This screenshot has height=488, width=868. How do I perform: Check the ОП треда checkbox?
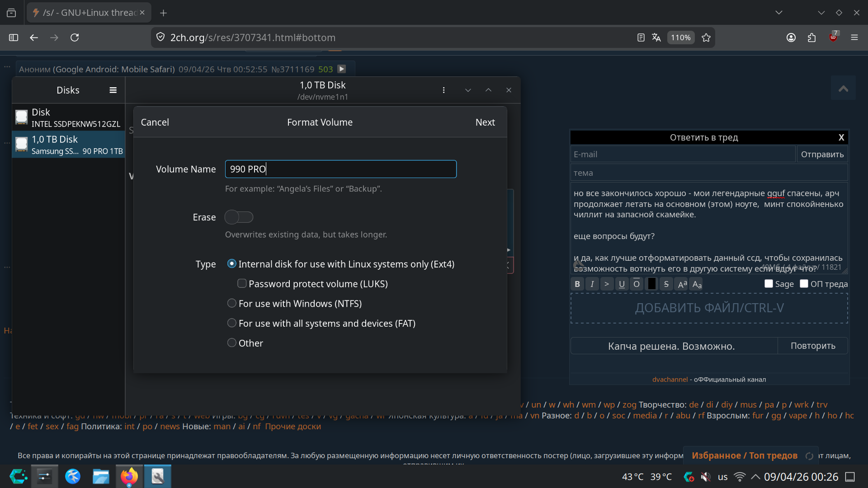pyautogui.click(x=804, y=284)
